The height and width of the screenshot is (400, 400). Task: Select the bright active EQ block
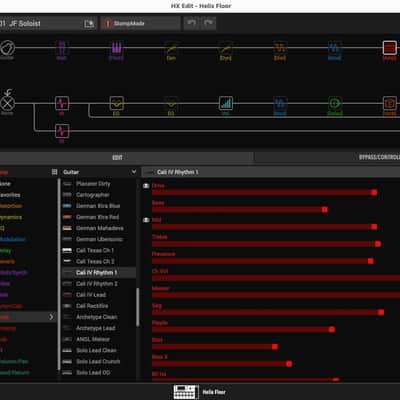(x=117, y=103)
